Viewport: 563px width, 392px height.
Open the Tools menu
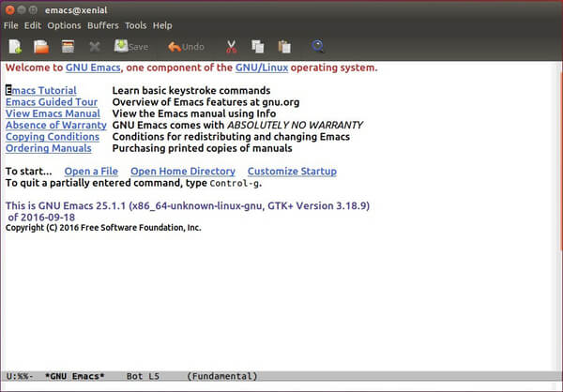136,25
